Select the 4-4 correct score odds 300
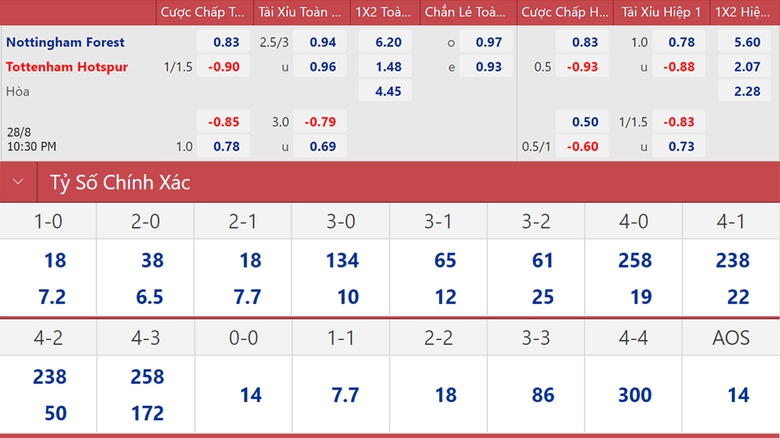The image size is (780, 438). [635, 395]
